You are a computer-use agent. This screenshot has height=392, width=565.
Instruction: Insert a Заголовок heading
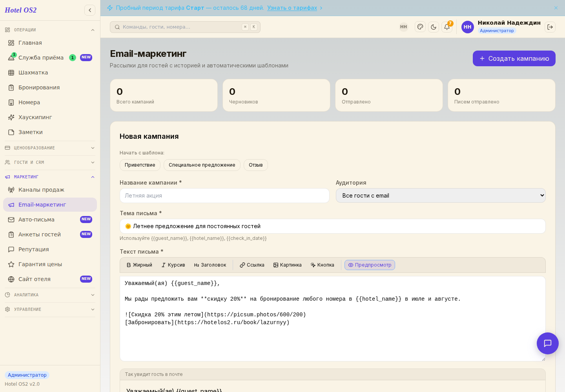point(210,265)
